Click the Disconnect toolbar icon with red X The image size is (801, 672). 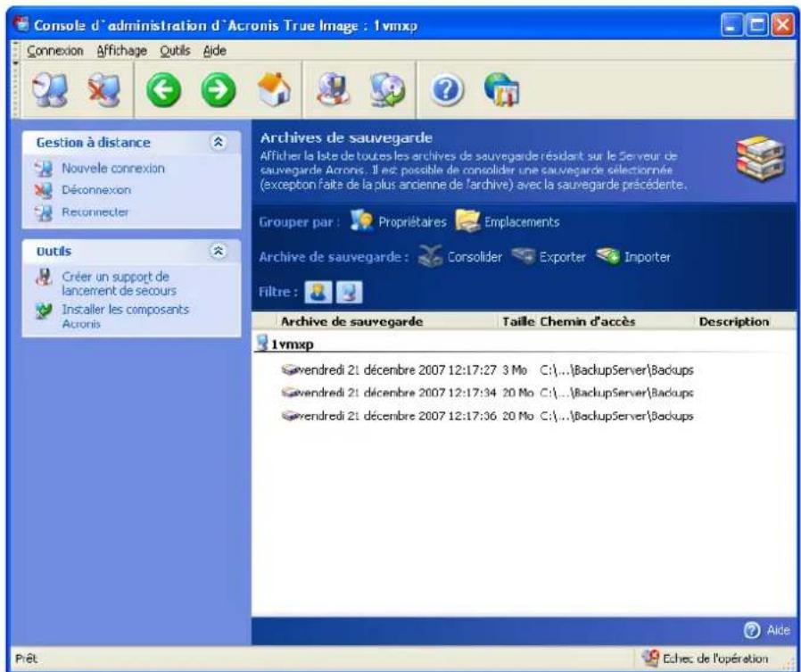[x=104, y=89]
